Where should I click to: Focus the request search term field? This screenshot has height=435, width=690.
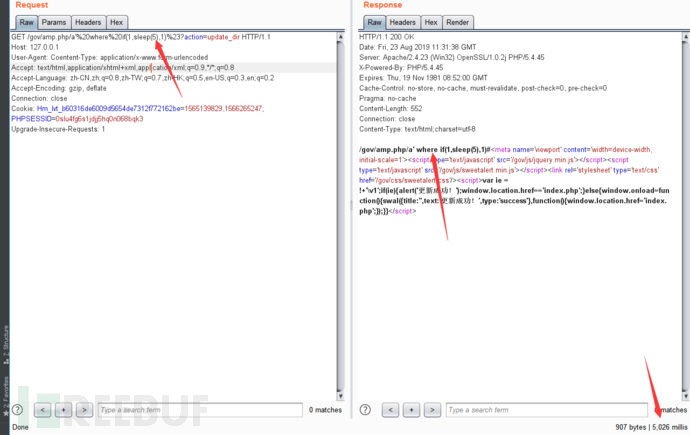[x=200, y=410]
